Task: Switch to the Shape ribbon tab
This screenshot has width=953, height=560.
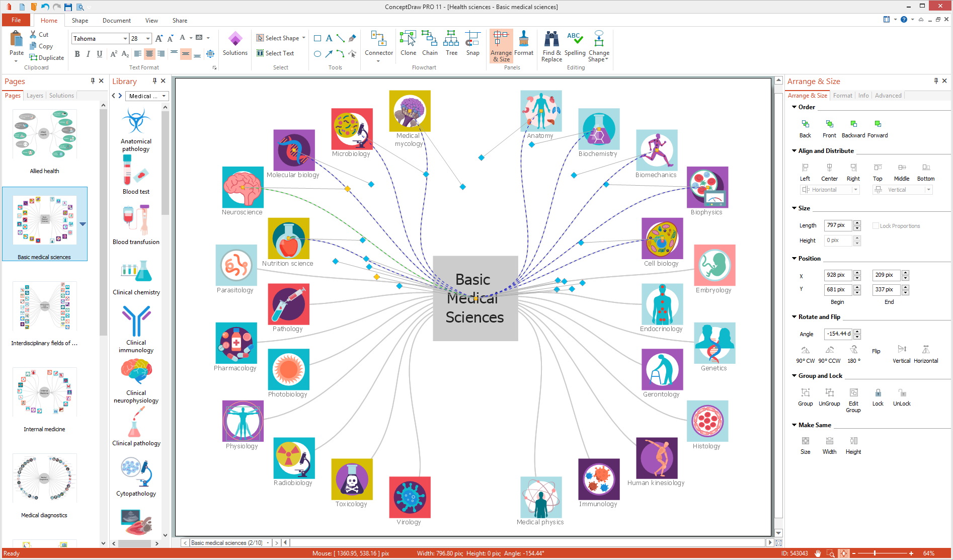Action: pyautogui.click(x=80, y=21)
